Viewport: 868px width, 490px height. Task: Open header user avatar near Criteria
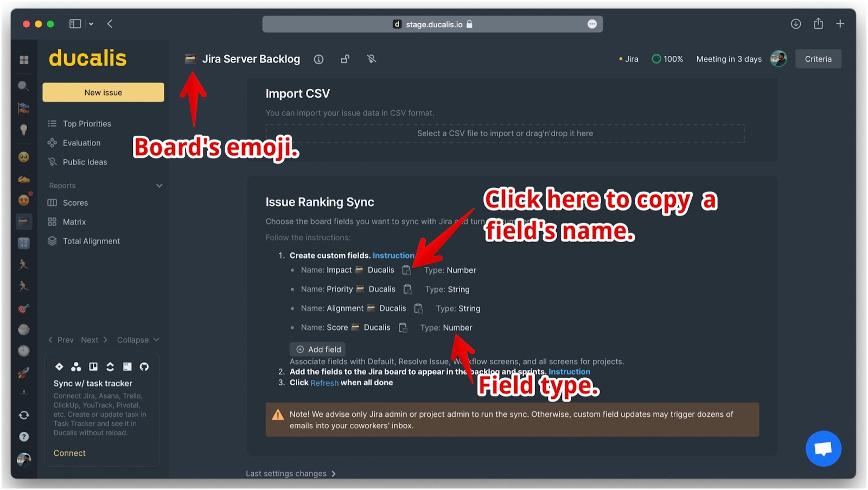[x=778, y=59]
